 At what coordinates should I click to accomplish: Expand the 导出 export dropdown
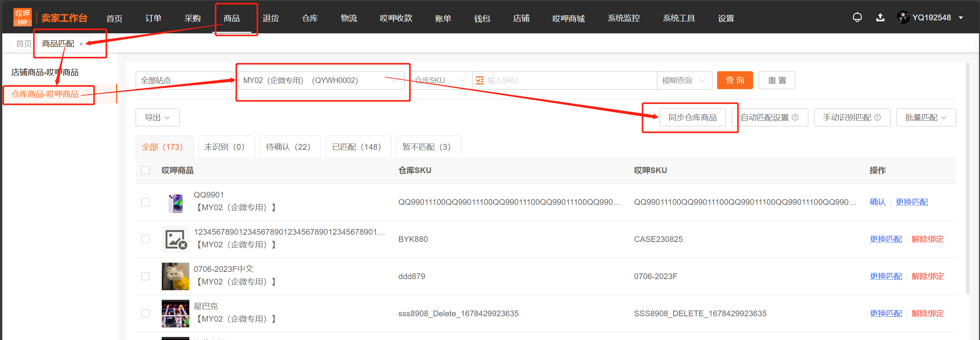[x=158, y=118]
